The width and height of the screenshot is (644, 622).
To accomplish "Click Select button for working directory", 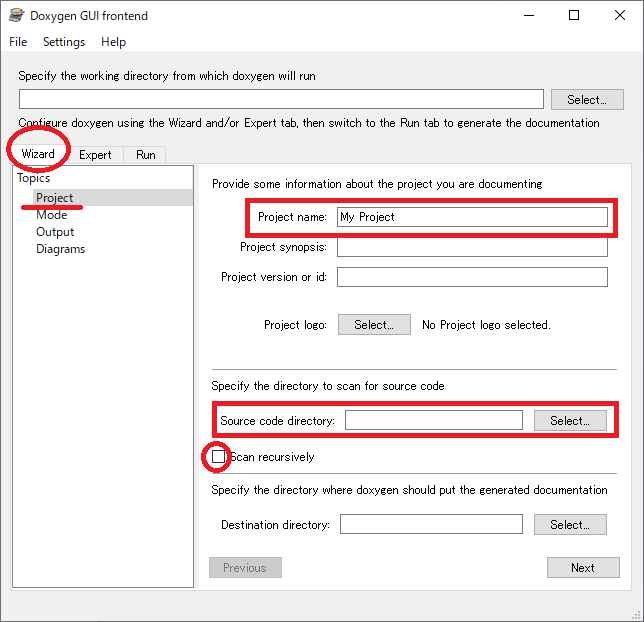I will (586, 100).
